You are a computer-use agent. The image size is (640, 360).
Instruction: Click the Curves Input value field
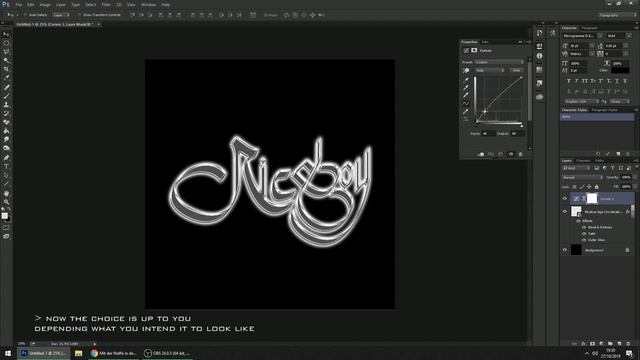coord(488,133)
